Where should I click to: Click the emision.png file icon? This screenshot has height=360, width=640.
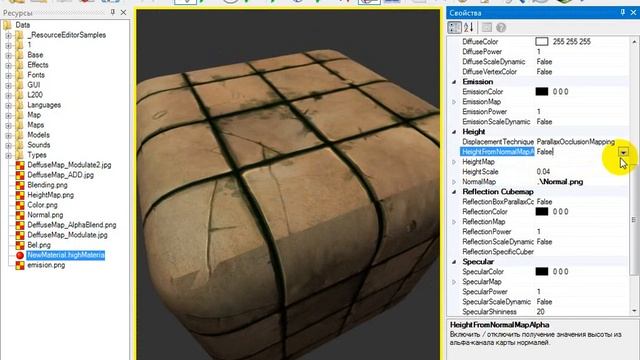pyautogui.click(x=20, y=265)
